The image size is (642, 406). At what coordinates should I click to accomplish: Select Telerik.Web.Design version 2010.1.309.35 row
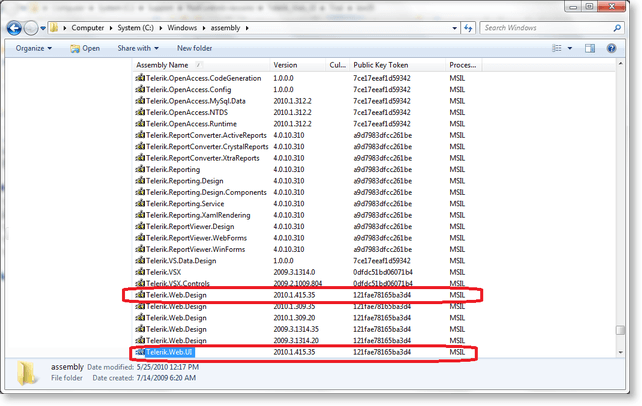[x=302, y=306]
